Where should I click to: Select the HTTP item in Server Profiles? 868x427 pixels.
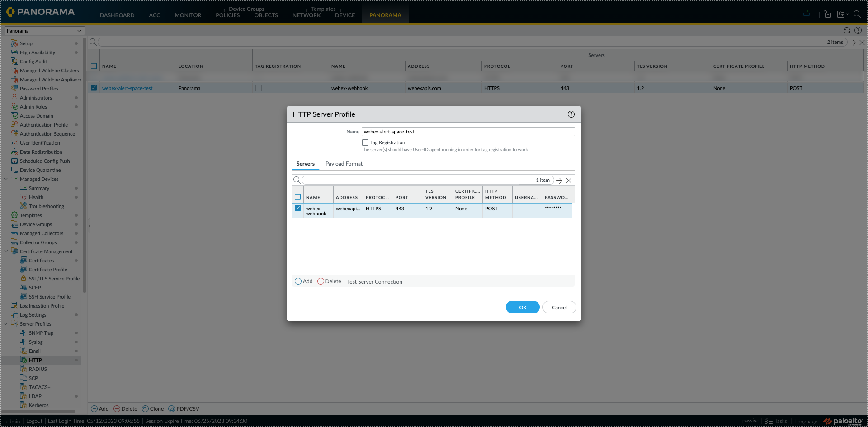point(35,360)
